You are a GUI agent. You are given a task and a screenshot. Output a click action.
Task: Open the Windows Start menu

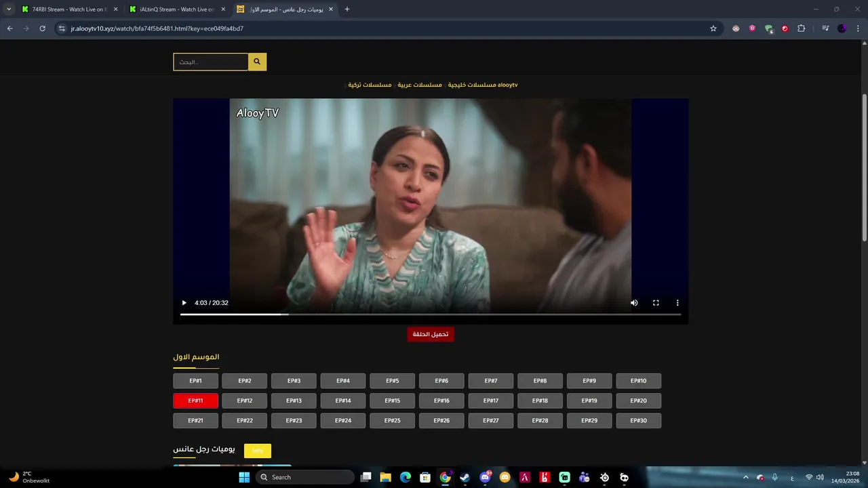tap(244, 477)
